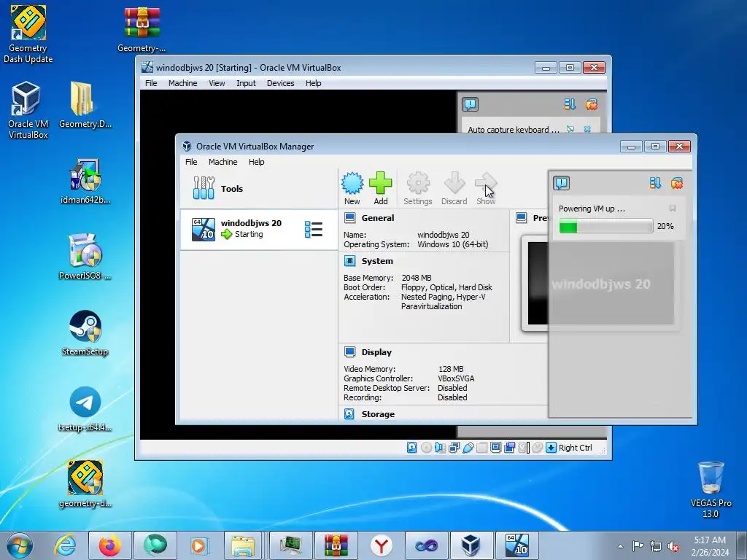Screen dimensions: 747x560
Task: Click the Powering VM up progress bar
Action: [x=606, y=226]
